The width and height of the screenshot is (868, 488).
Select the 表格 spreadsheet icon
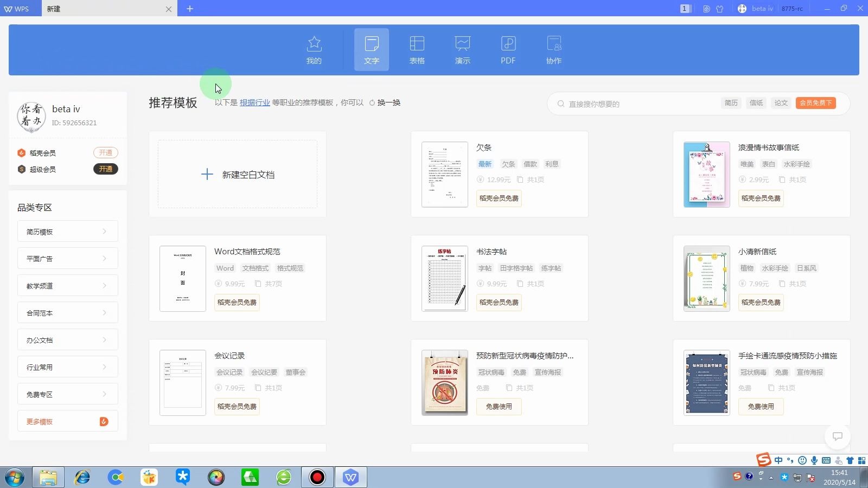tap(417, 49)
